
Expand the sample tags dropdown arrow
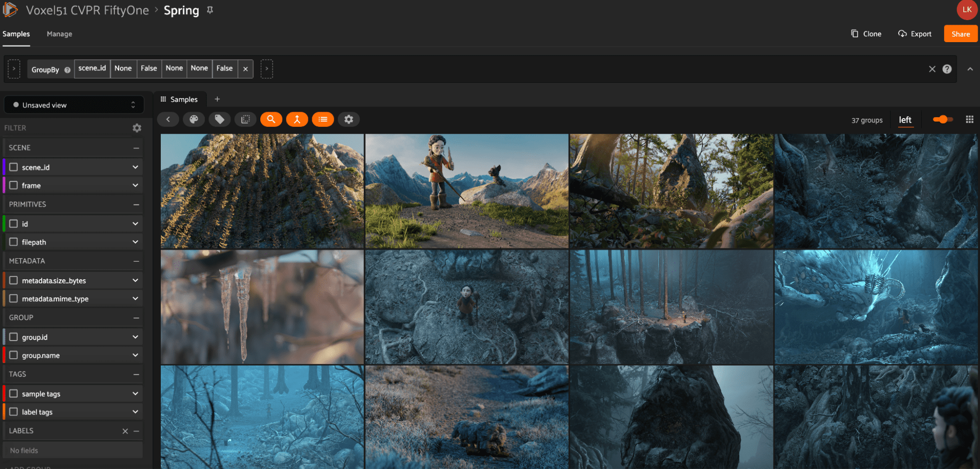click(x=135, y=394)
